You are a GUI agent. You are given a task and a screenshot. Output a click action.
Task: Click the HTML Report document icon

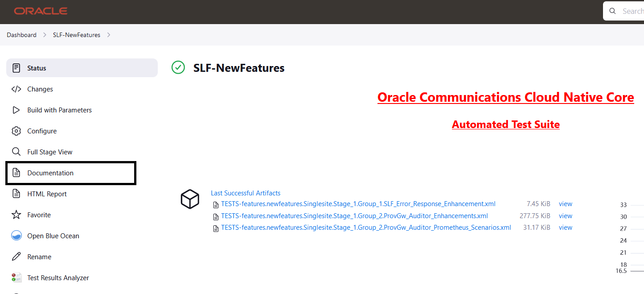click(x=16, y=194)
